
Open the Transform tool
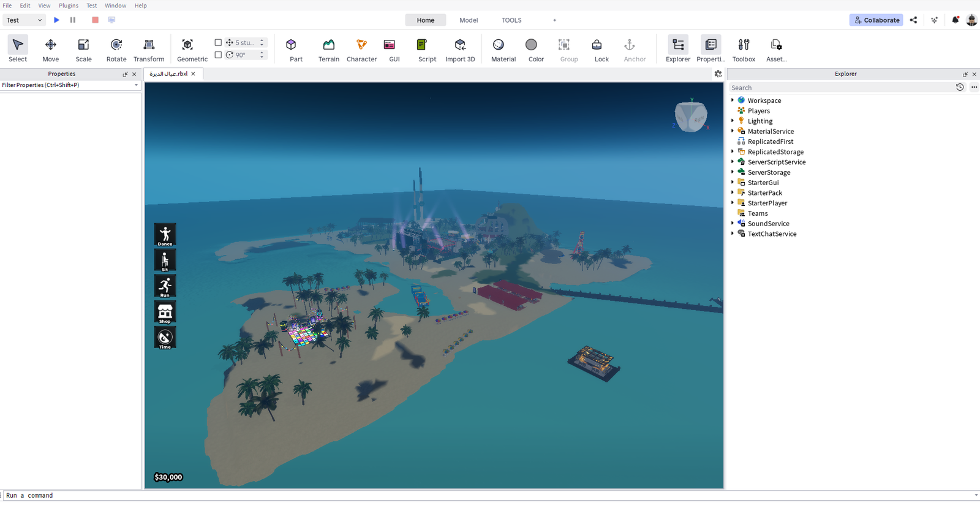(x=149, y=49)
